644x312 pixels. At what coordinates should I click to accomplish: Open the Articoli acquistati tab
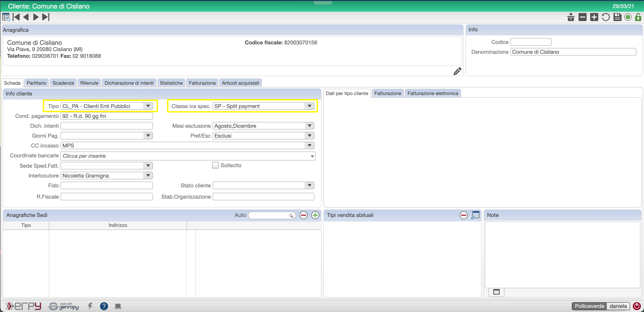(x=241, y=83)
